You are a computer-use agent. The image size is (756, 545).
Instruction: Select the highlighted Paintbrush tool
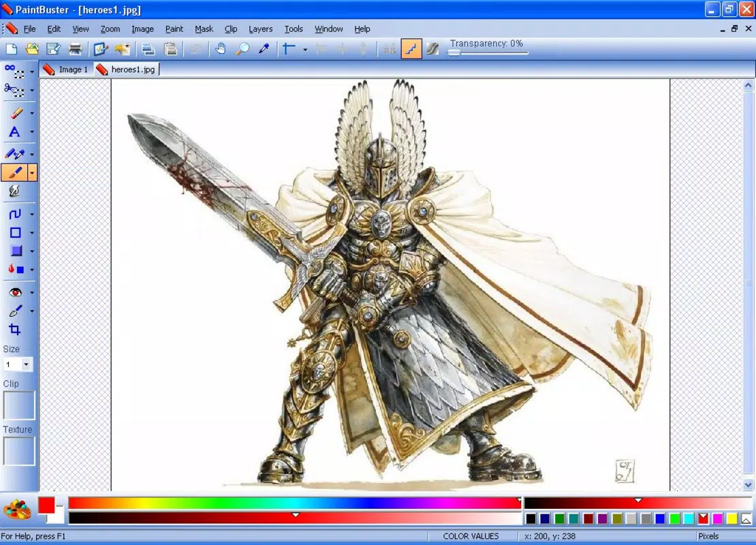tap(15, 172)
